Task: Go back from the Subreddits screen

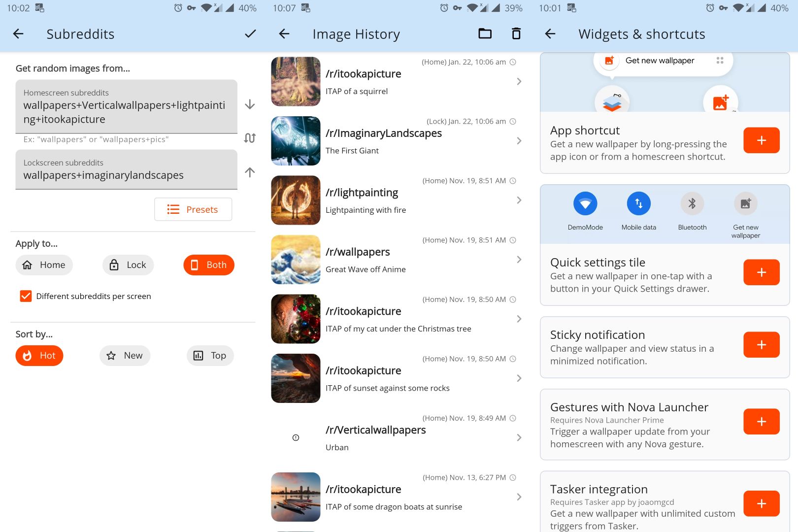Action: [x=18, y=34]
